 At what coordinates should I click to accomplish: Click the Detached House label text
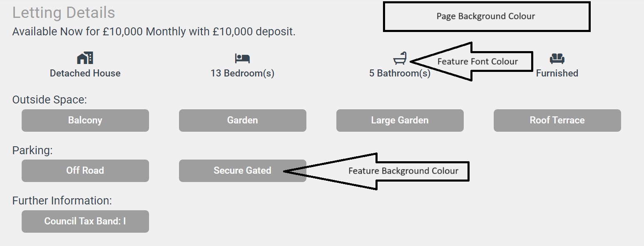[x=85, y=74]
